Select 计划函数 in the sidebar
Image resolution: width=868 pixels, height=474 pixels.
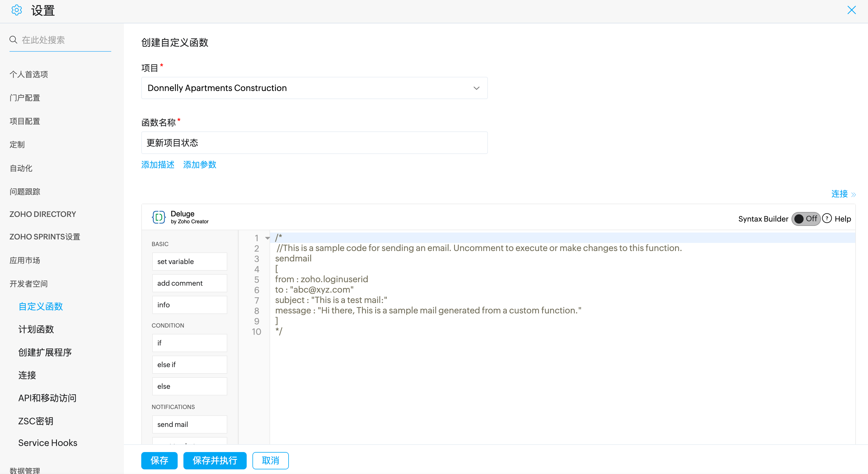pyautogui.click(x=36, y=329)
